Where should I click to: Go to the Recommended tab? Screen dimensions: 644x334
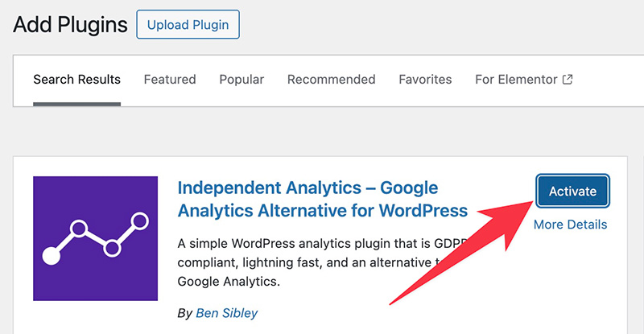coord(331,80)
